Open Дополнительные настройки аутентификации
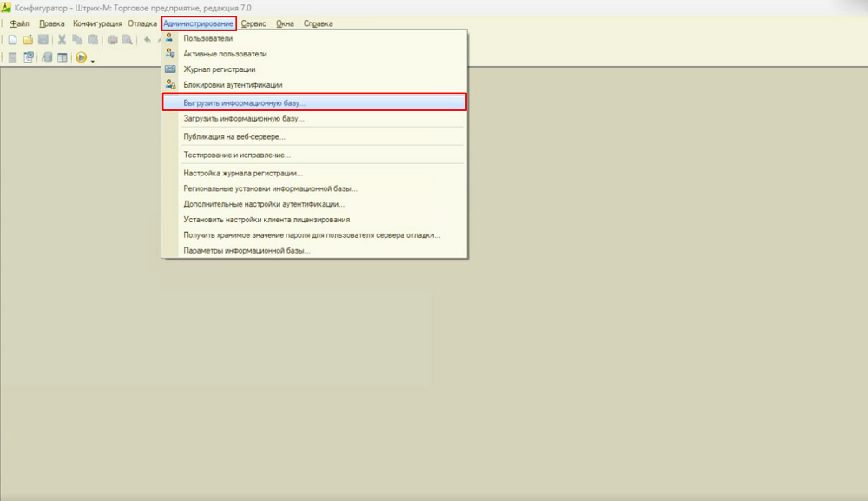Screen dimensions: 868x501 pyautogui.click(x=314, y=204)
